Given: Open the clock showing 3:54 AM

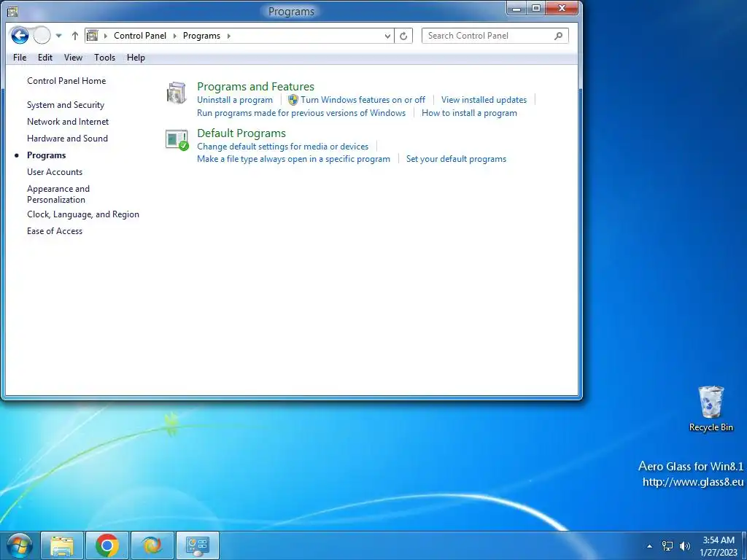Looking at the screenshot, I should [x=719, y=546].
